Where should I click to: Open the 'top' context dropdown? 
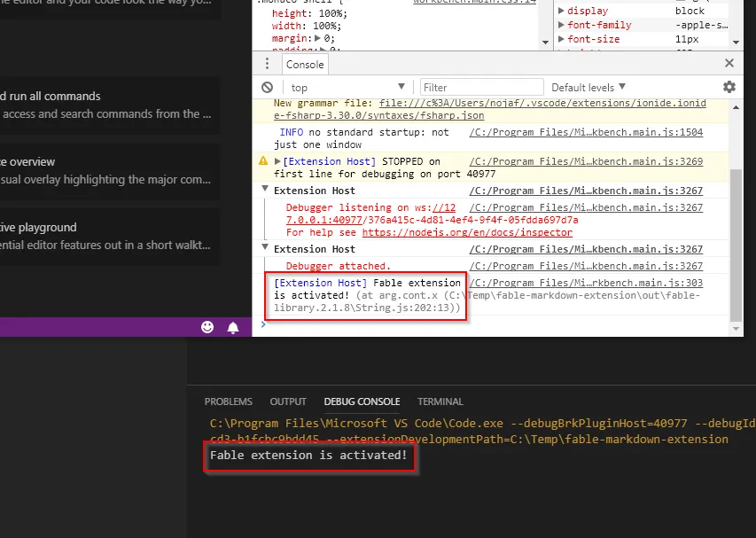tap(347, 88)
